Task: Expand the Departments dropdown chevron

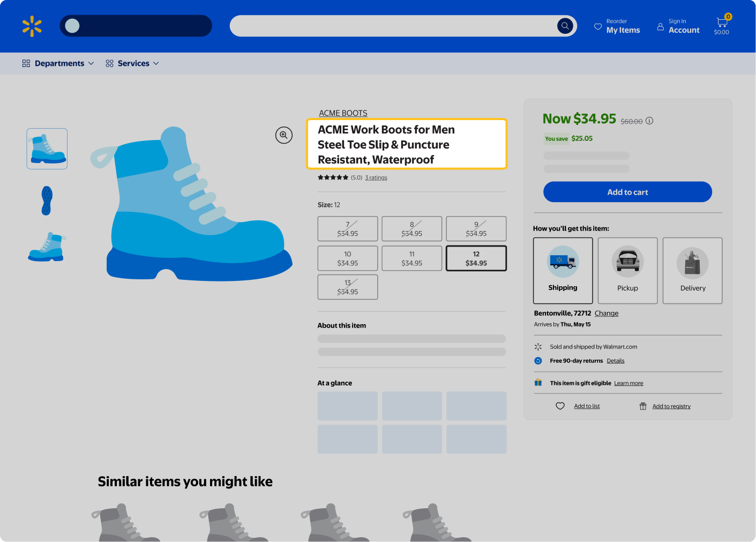Action: [x=91, y=63]
